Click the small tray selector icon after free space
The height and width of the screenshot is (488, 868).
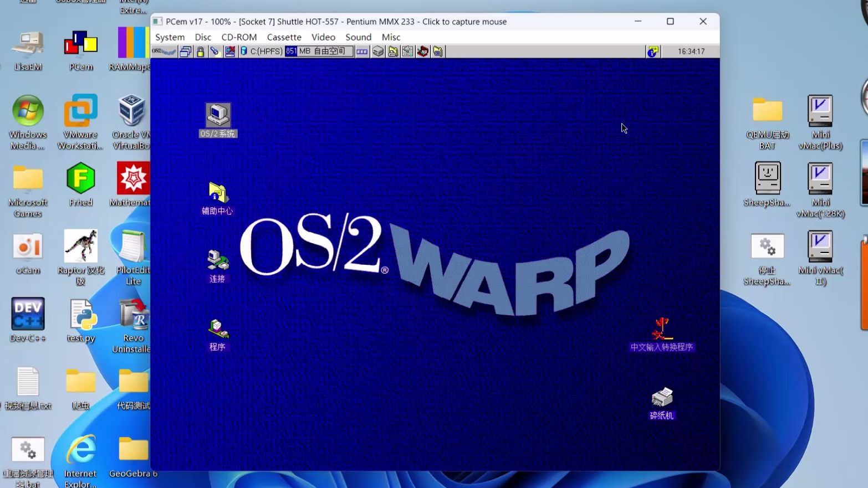pyautogui.click(x=362, y=52)
